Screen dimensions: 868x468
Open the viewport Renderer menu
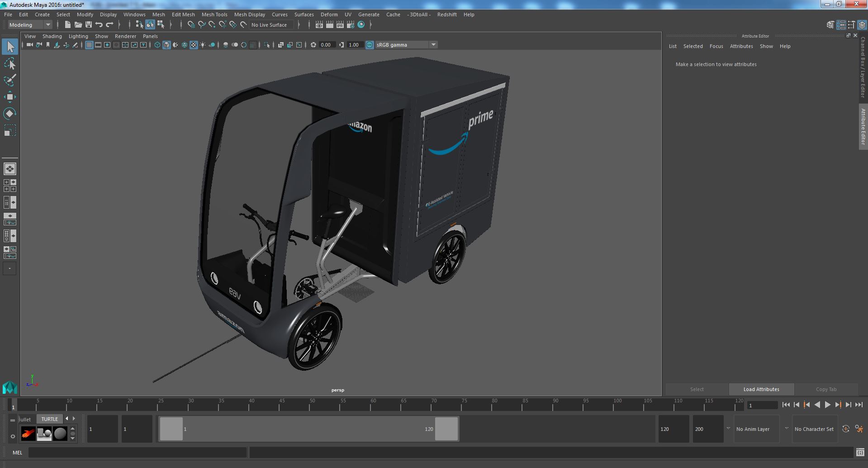click(125, 36)
